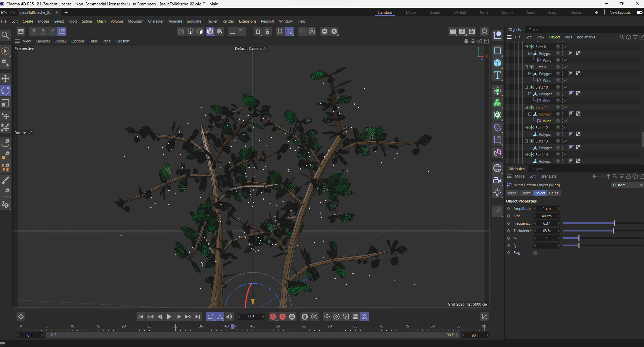
Task: Collapse the Polygon node under Blatt 9
Action: coord(530,74)
